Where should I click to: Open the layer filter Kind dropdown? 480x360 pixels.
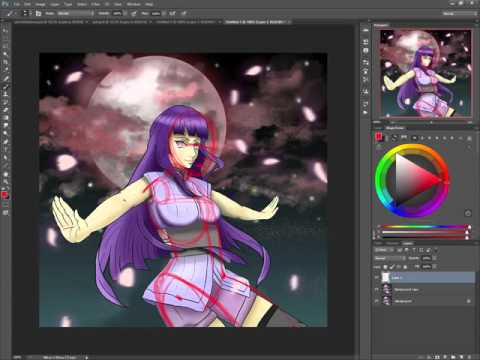click(x=384, y=250)
